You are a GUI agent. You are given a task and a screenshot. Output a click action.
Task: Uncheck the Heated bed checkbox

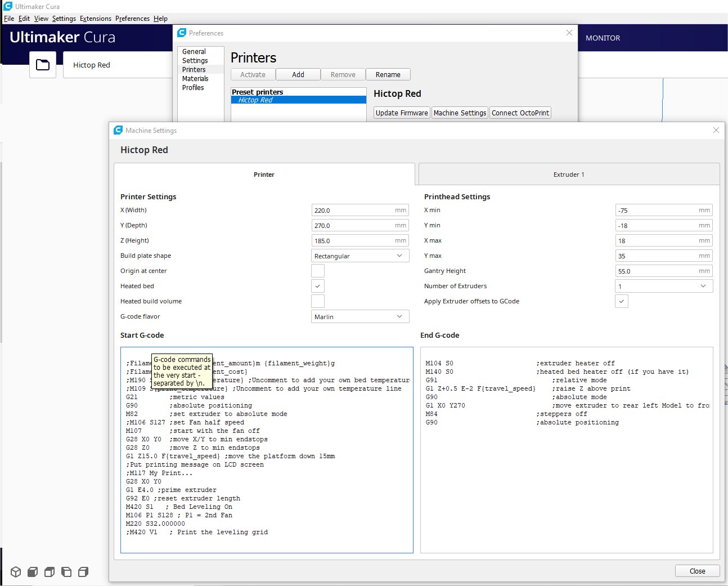tap(318, 286)
